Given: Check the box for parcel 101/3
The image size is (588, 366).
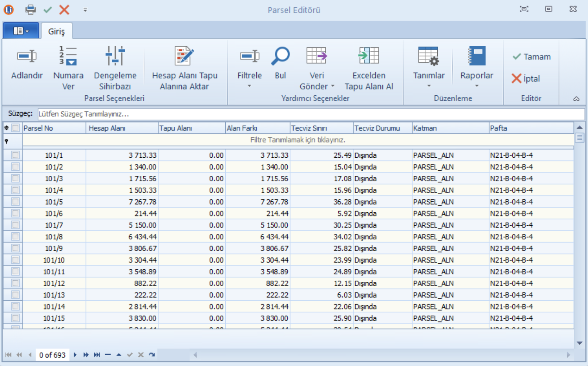Looking at the screenshot, I should pyautogui.click(x=16, y=178).
